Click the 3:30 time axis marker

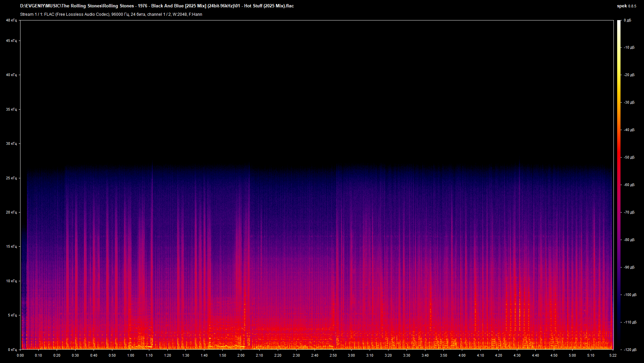407,355
